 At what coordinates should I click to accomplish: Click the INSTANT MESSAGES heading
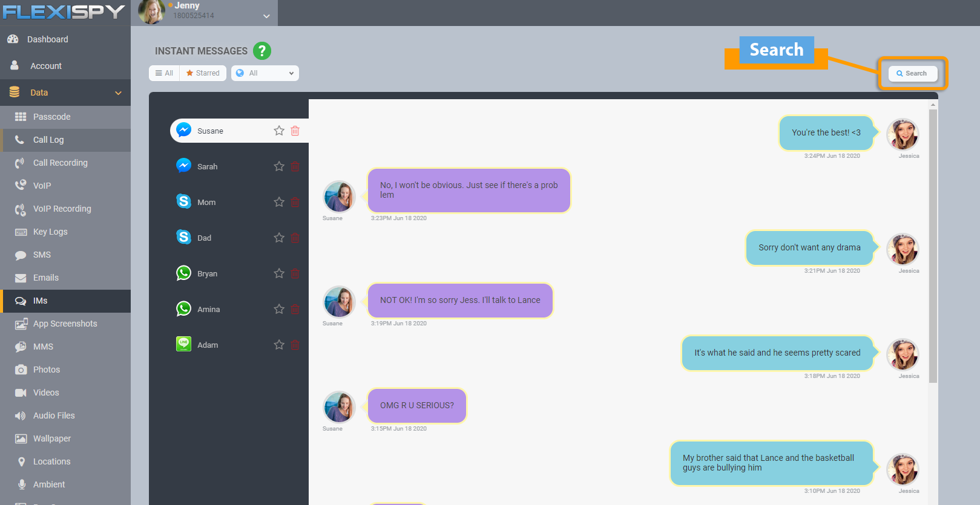pos(201,51)
